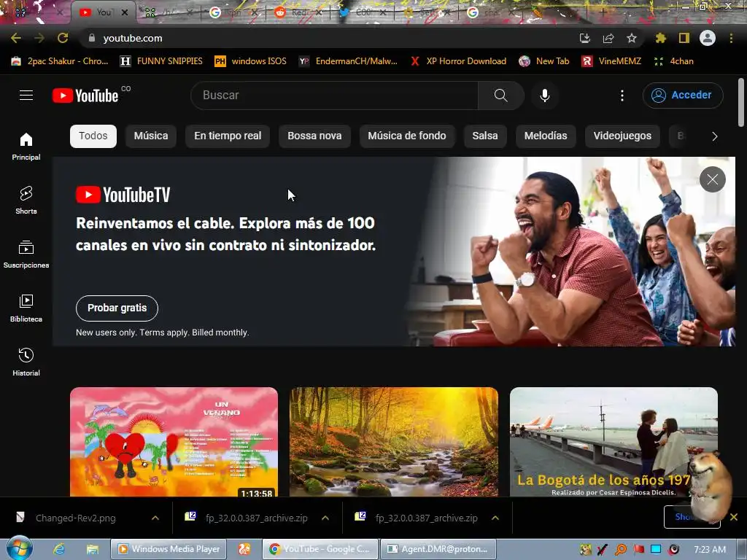Viewport: 747px width, 560px height.
Task: Open downloaded file Changed-Rev2.png
Action: 76,518
